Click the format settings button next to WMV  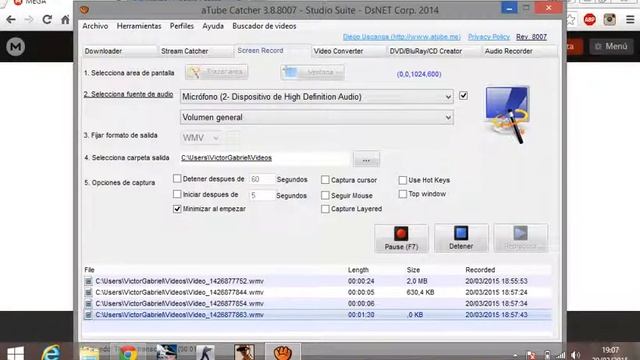point(233,138)
